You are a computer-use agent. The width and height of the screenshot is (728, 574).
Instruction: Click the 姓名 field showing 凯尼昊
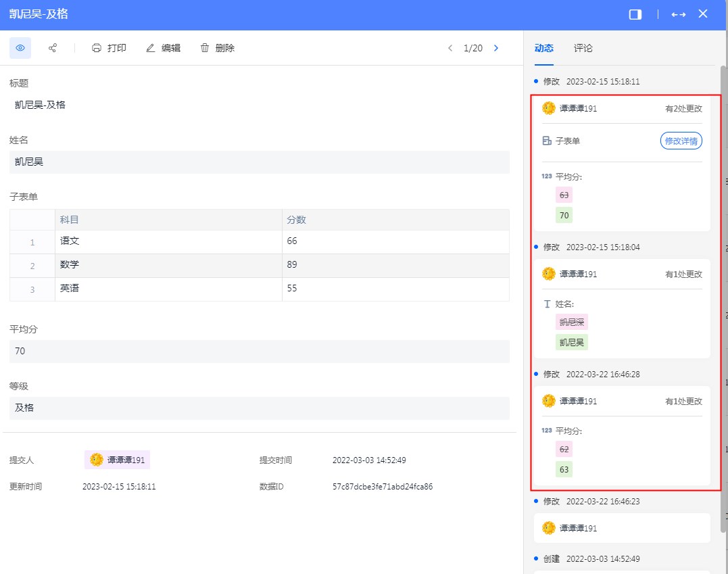(259, 162)
